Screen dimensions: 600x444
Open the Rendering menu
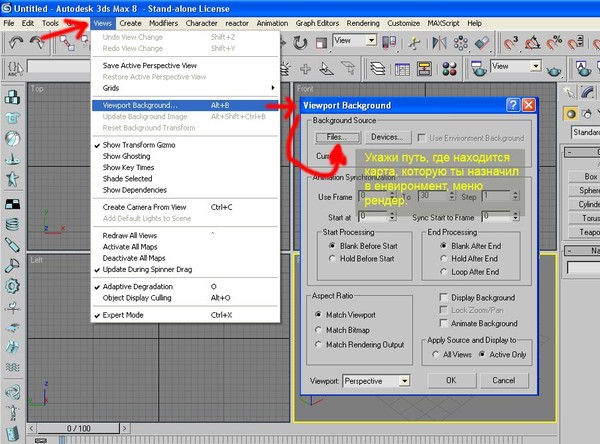pos(363,23)
